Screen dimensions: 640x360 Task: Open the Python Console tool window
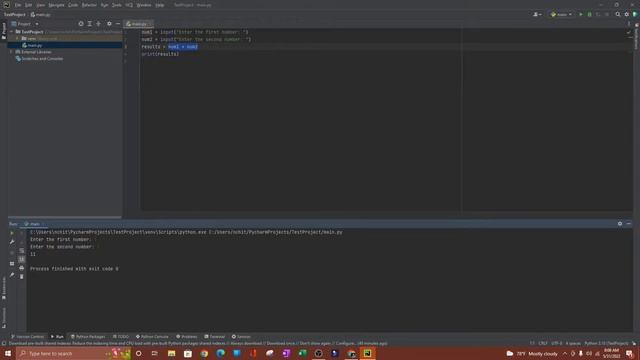click(x=152, y=337)
